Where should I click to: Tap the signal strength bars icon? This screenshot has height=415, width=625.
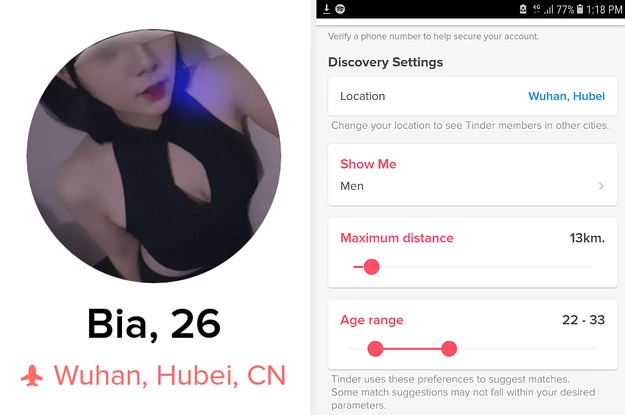pos(548,9)
